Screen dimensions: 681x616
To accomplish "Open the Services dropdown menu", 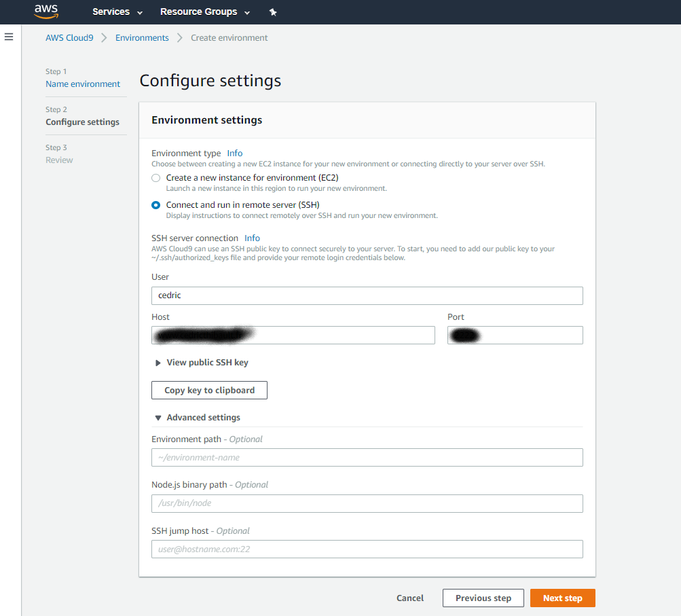I will pos(117,12).
